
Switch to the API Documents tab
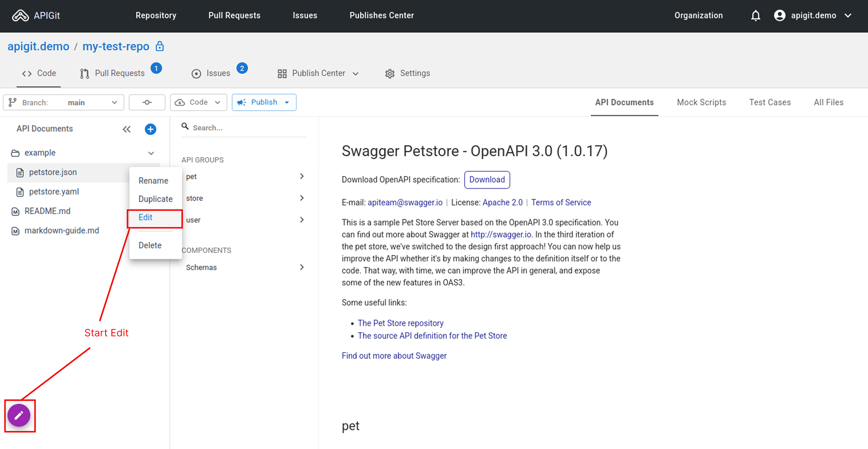624,102
